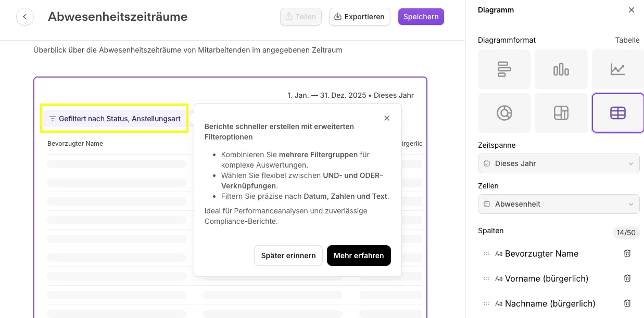This screenshot has height=318, width=644.
Task: Open the filter by Status, Anstellungsart
Action: point(115,119)
